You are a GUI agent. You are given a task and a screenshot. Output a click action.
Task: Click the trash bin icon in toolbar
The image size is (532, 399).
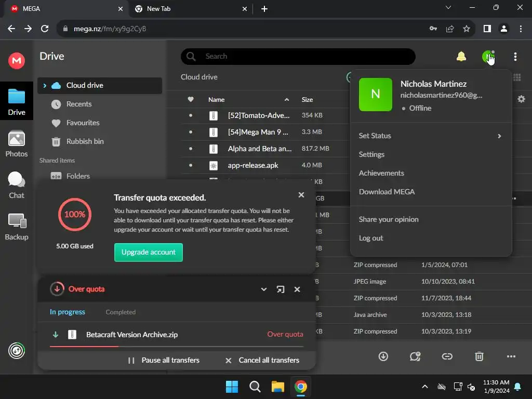(479, 356)
